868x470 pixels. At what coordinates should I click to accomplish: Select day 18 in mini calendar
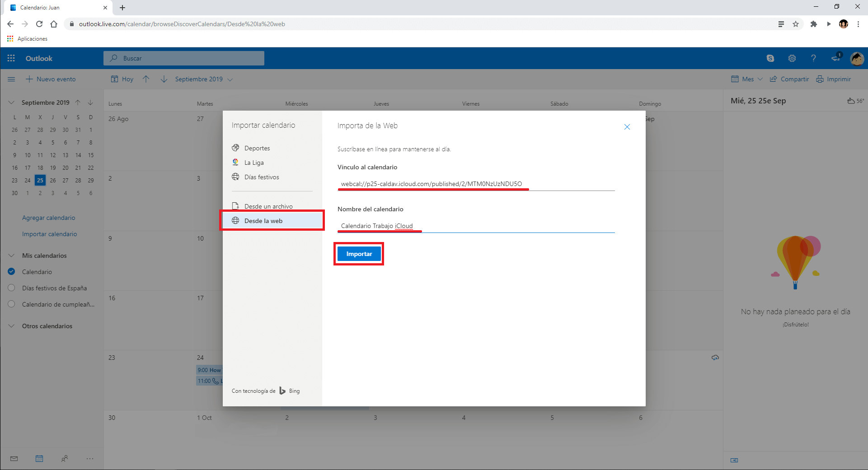(40, 168)
